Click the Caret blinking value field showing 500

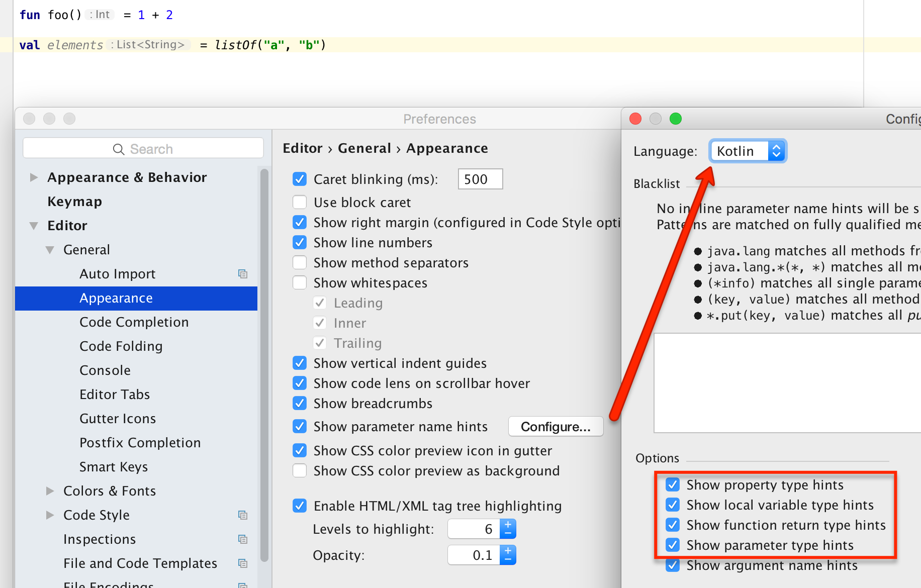click(480, 179)
